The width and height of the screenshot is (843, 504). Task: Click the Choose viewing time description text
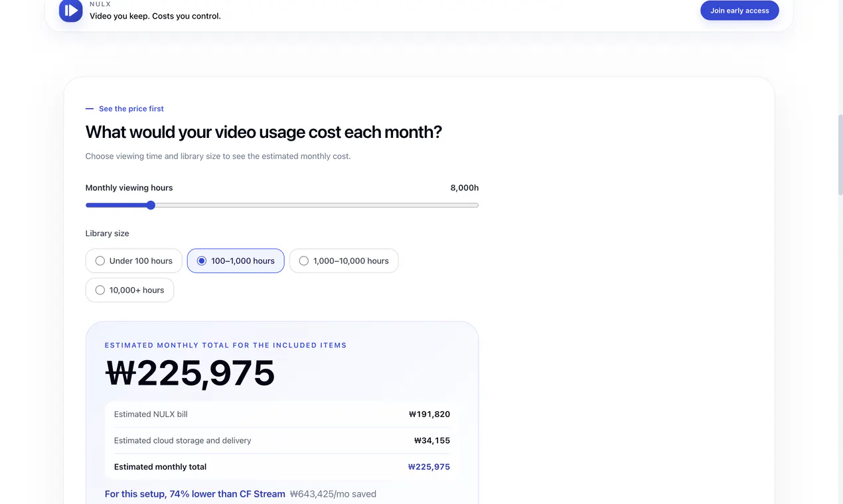[218, 157]
